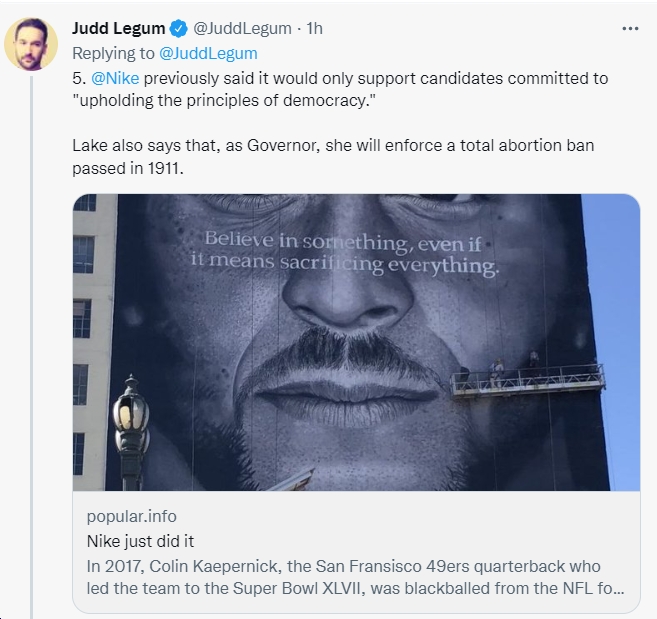Image resolution: width=657 pixels, height=619 pixels.
Task: Click the Judd Legum display name
Action: (119, 28)
